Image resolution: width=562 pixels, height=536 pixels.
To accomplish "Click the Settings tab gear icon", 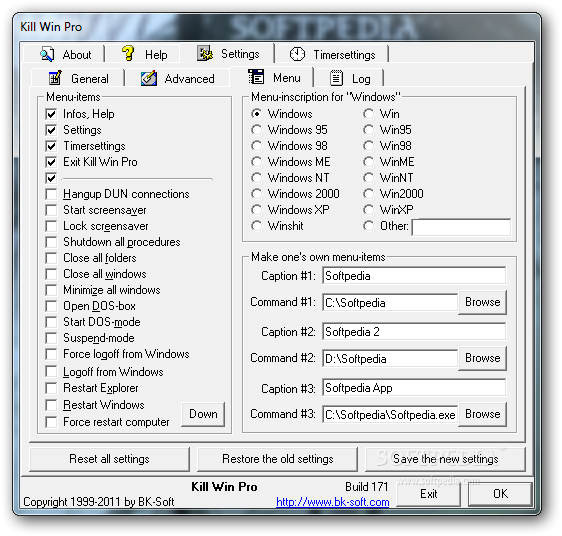I will (x=205, y=53).
